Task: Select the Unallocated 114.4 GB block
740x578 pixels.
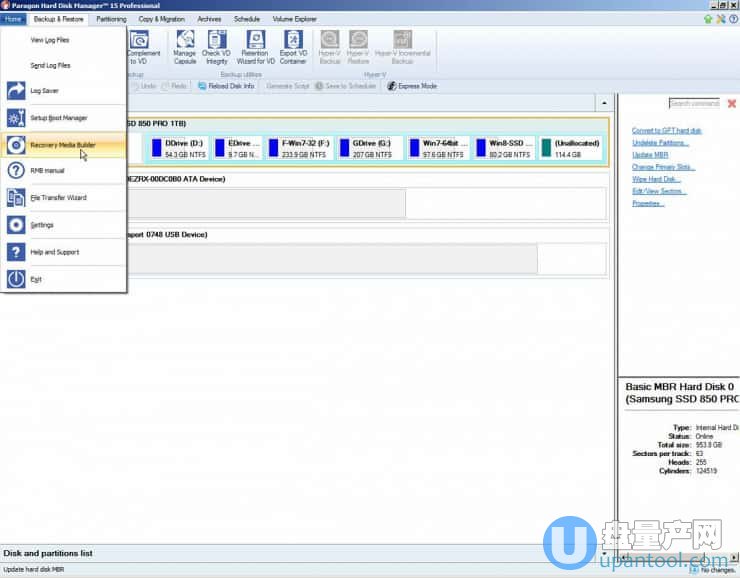Action: (572, 148)
